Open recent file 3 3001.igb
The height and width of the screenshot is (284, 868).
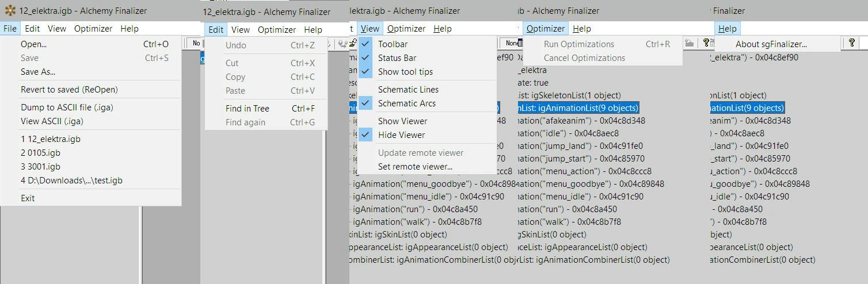pyautogui.click(x=91, y=167)
